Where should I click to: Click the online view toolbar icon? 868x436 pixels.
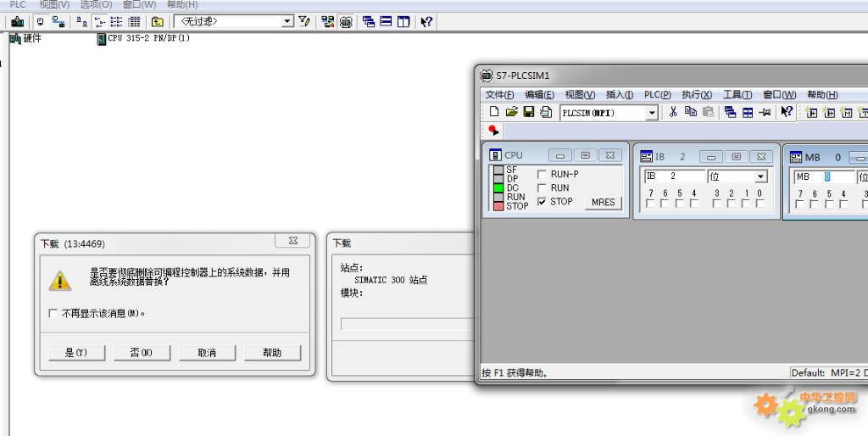pos(41,21)
